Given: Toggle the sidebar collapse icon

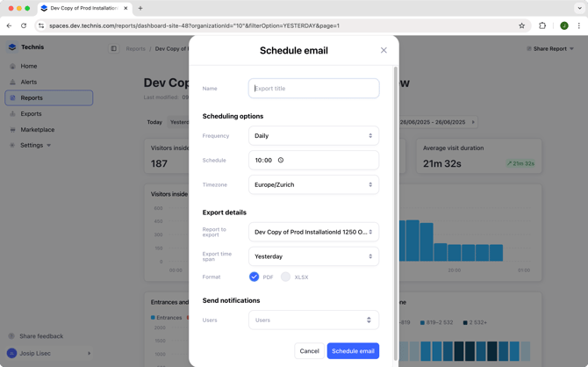Looking at the screenshot, I should point(114,49).
